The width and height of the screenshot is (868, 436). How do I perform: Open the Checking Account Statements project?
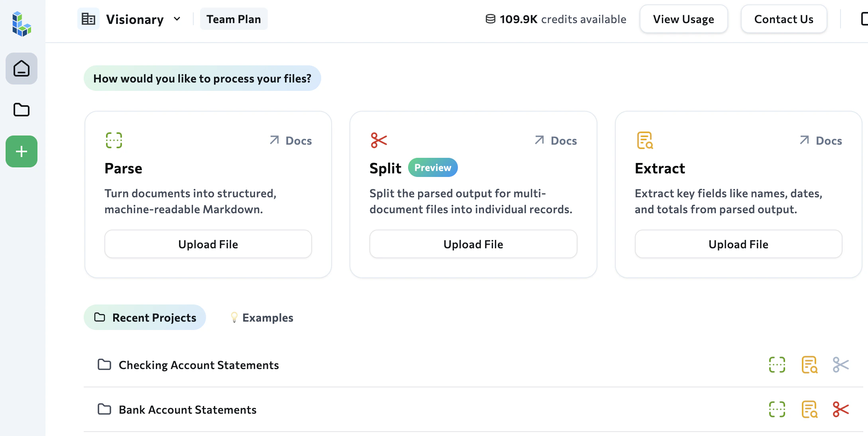click(x=198, y=365)
